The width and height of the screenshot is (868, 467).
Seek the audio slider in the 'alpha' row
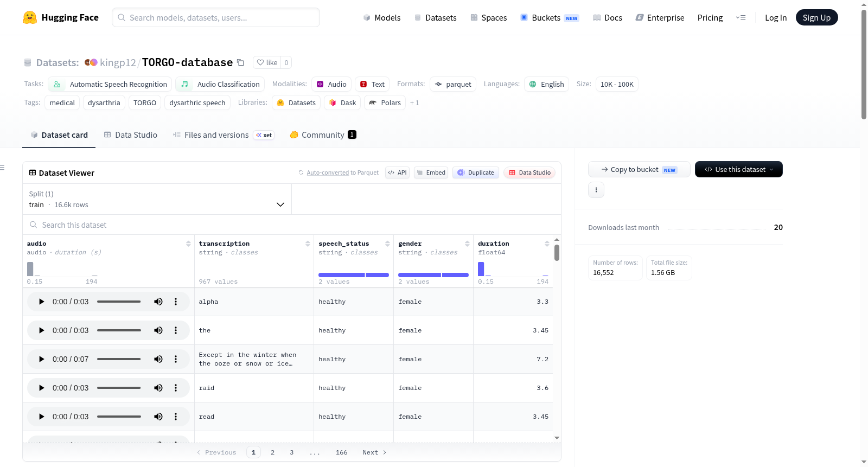[x=119, y=302]
